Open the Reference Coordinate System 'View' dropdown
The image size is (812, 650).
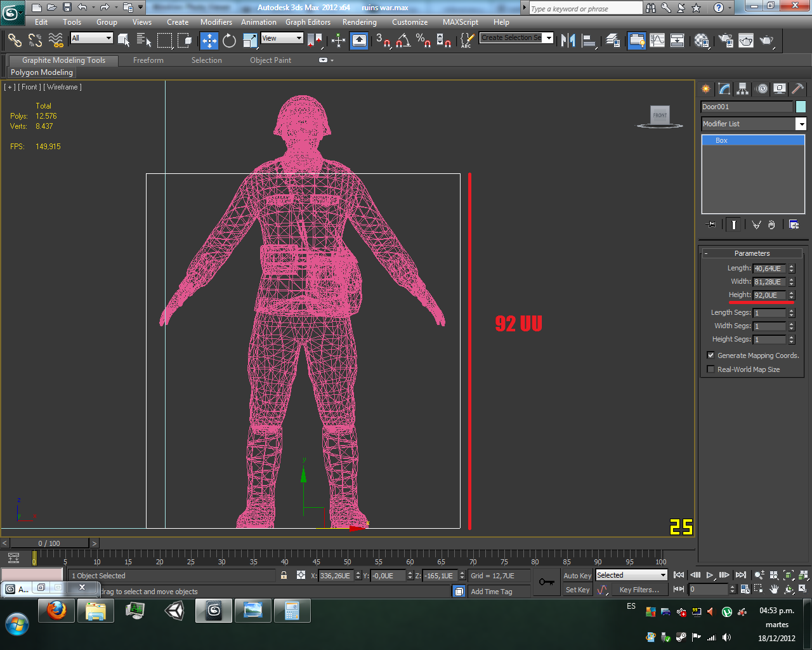[x=282, y=38]
